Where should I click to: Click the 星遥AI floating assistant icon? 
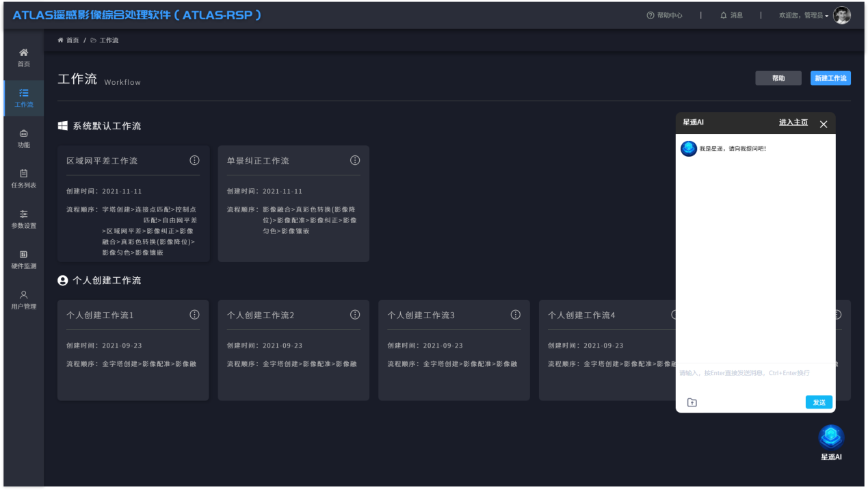pos(831,437)
